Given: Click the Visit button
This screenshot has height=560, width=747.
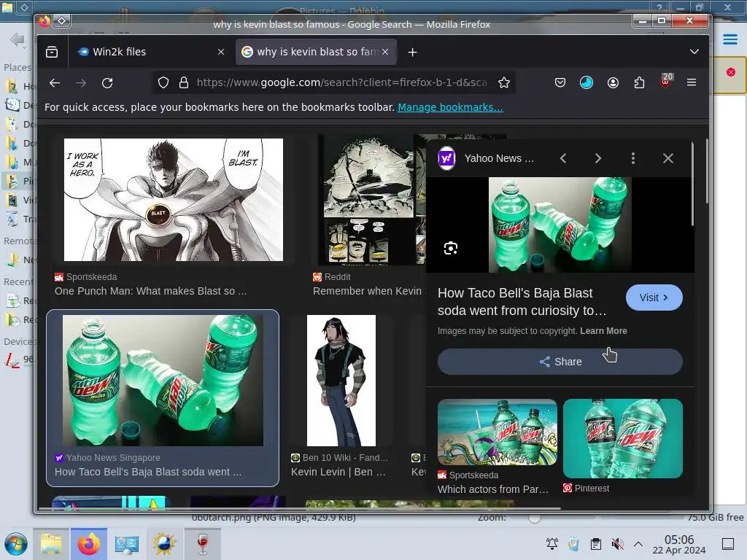Looking at the screenshot, I should pyautogui.click(x=654, y=297).
